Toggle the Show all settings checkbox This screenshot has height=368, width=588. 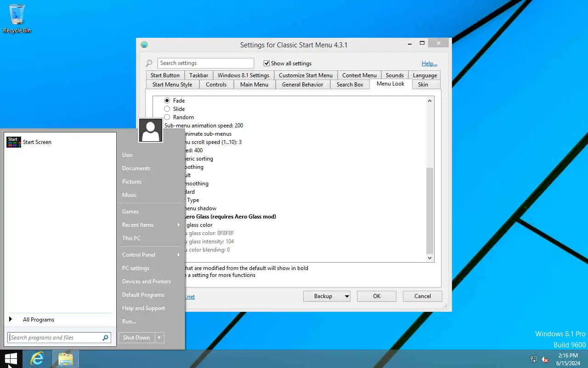click(266, 63)
